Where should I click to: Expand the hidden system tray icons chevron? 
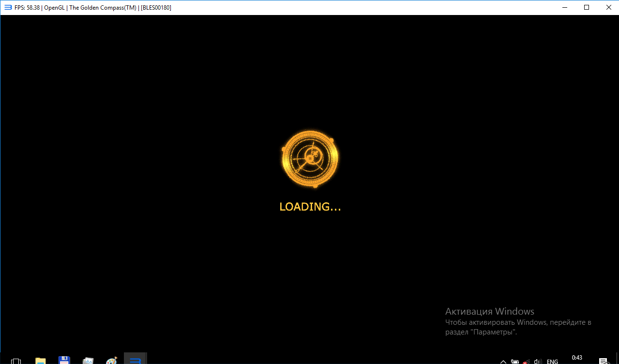503,361
